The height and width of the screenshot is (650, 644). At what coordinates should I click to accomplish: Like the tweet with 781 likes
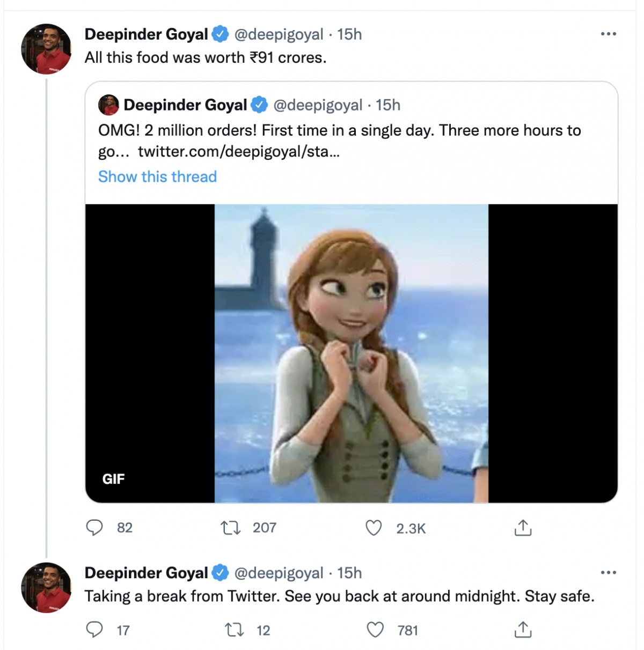(375, 630)
